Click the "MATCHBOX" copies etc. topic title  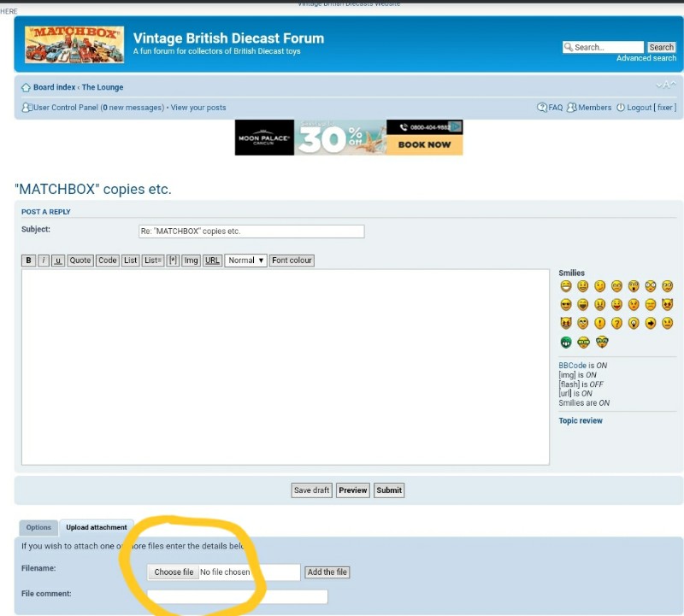point(93,189)
